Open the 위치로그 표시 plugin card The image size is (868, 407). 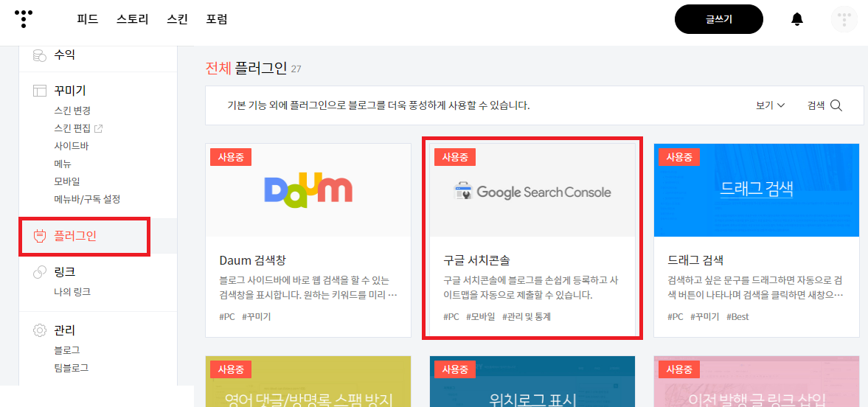(532, 381)
